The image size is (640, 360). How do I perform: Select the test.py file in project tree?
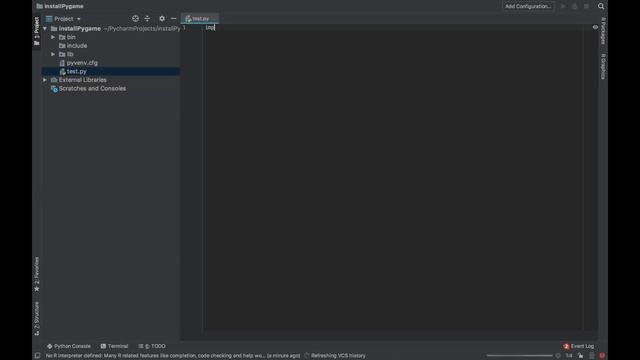click(111, 71)
